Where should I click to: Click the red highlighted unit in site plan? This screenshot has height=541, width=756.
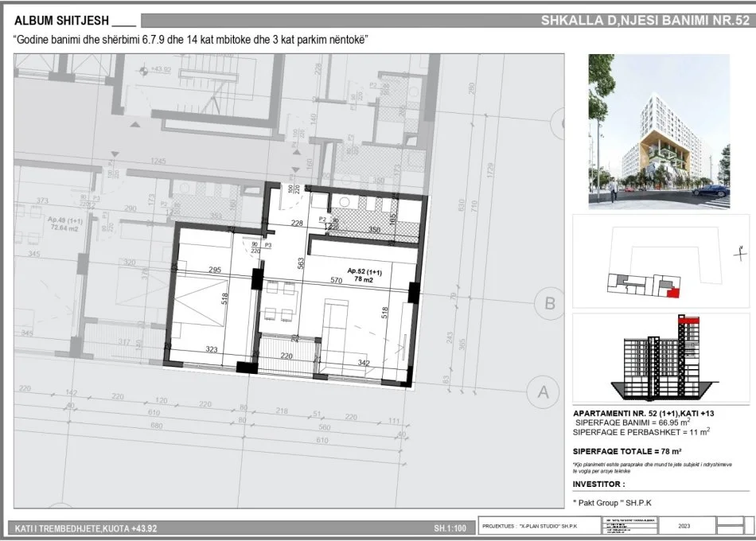click(675, 292)
